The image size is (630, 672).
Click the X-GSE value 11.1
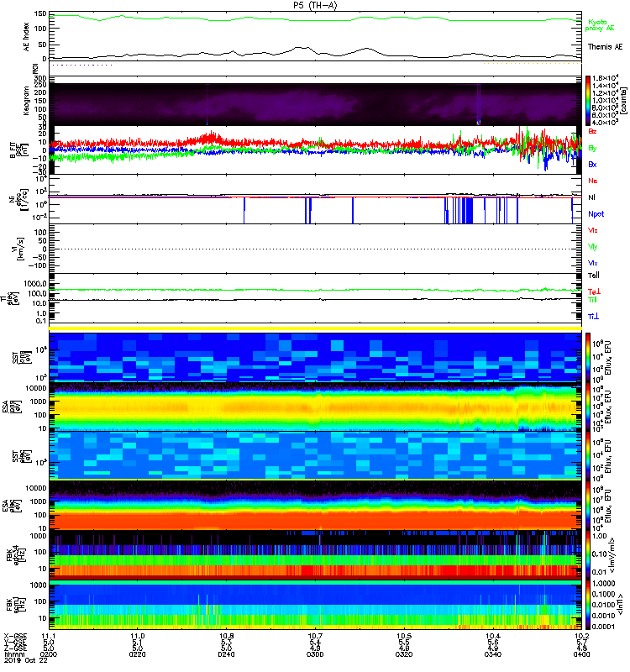click(x=49, y=636)
